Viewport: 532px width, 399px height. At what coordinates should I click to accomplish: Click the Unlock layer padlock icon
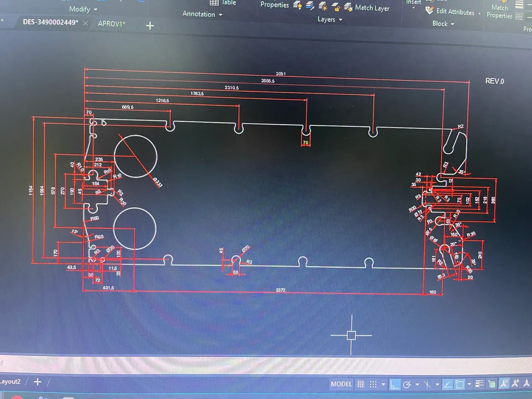coord(336,7)
